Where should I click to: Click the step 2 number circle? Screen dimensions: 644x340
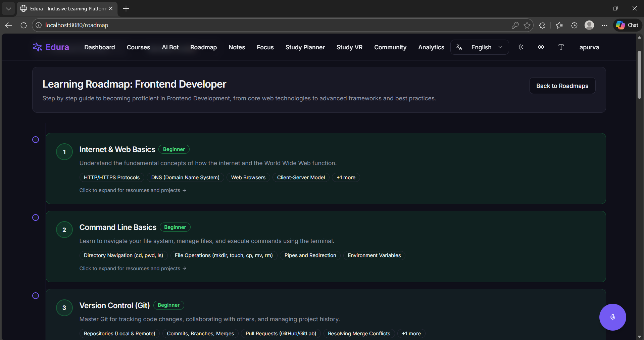point(64,230)
